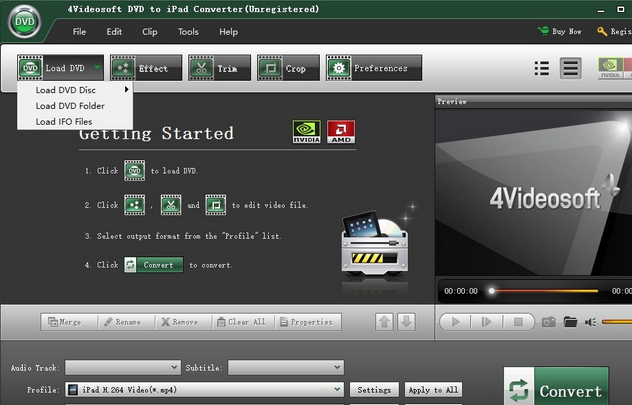Image resolution: width=632 pixels, height=405 pixels.
Task: Move item up with the up arrow
Action: click(x=384, y=322)
